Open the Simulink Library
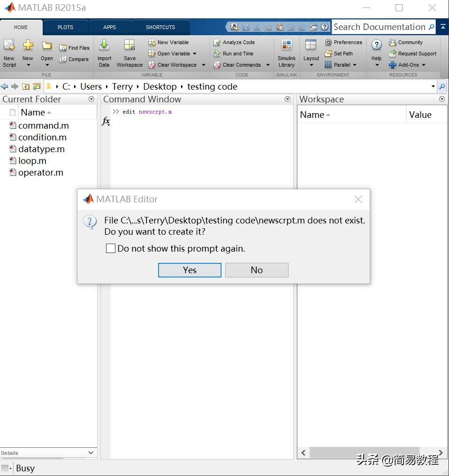Viewport: 449px width, 476px height. point(286,54)
